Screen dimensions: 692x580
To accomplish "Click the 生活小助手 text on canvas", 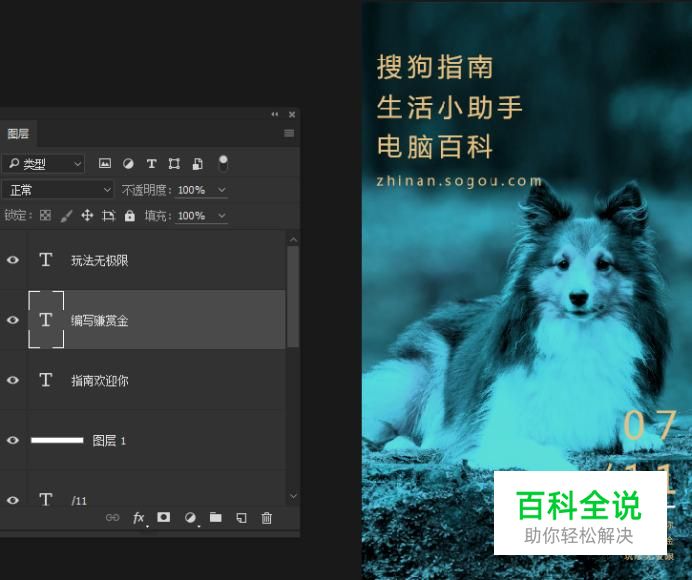I will (x=450, y=107).
